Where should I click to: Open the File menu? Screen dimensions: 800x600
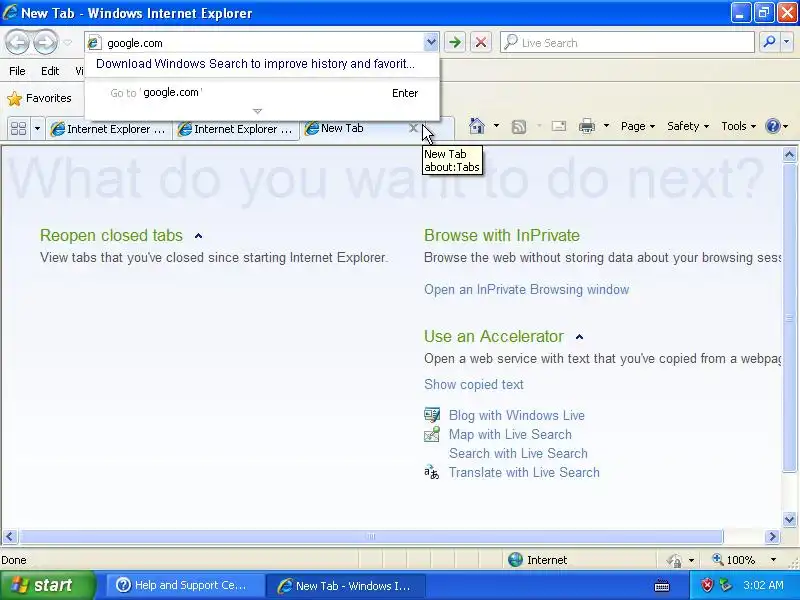[17, 71]
